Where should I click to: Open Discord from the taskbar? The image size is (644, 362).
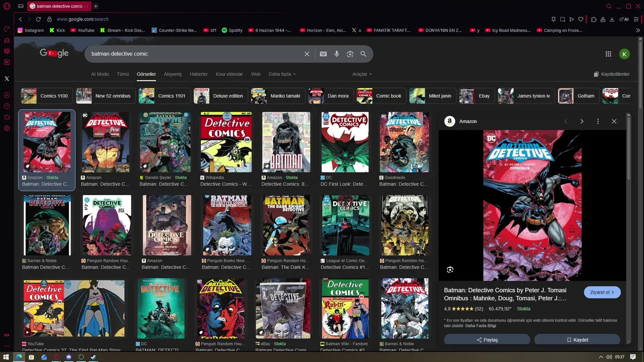(x=68, y=357)
